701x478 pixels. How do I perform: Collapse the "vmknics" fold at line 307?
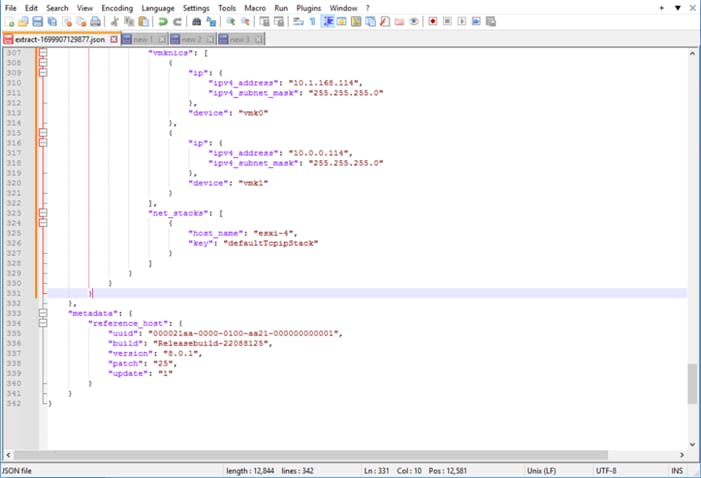coord(43,53)
